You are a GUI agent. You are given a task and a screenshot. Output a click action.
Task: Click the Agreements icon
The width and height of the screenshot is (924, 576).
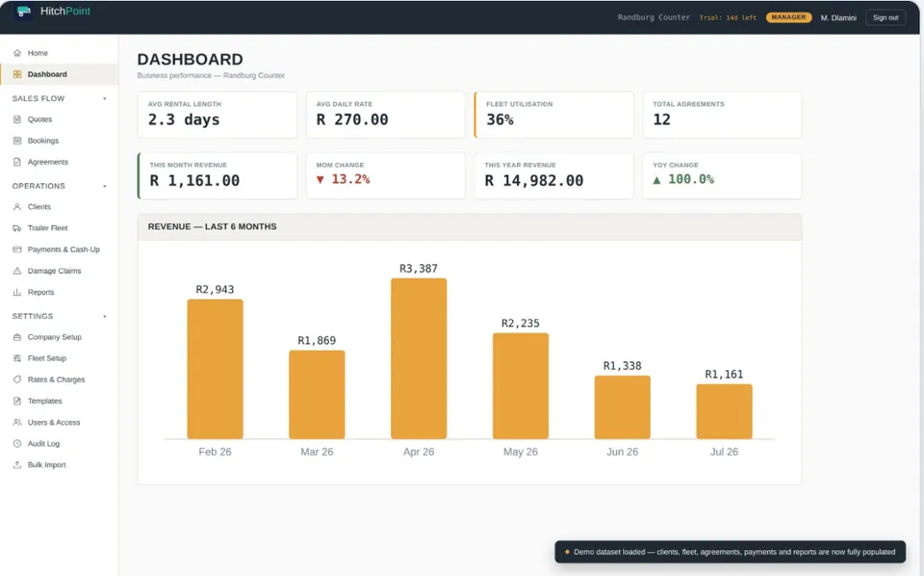click(x=17, y=162)
